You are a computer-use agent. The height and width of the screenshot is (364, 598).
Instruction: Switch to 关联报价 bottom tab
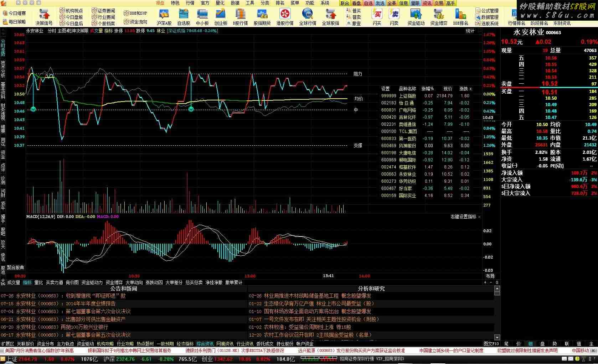point(26,344)
